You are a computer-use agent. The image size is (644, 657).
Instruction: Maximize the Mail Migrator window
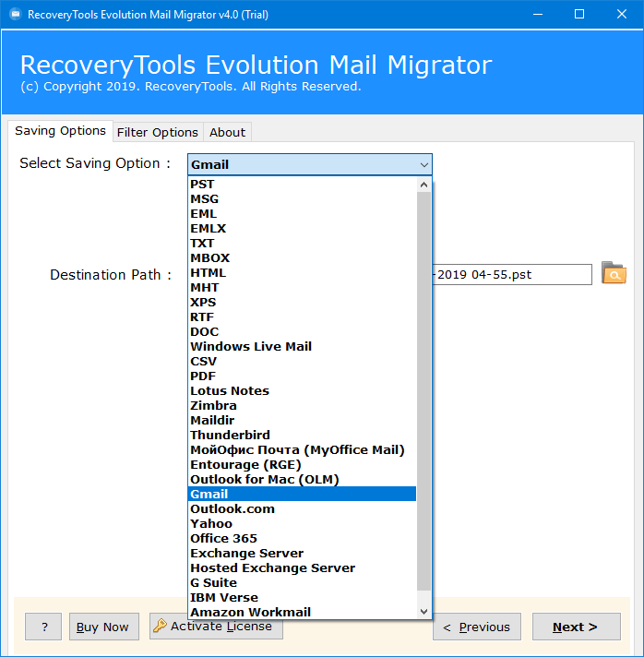[x=579, y=14]
